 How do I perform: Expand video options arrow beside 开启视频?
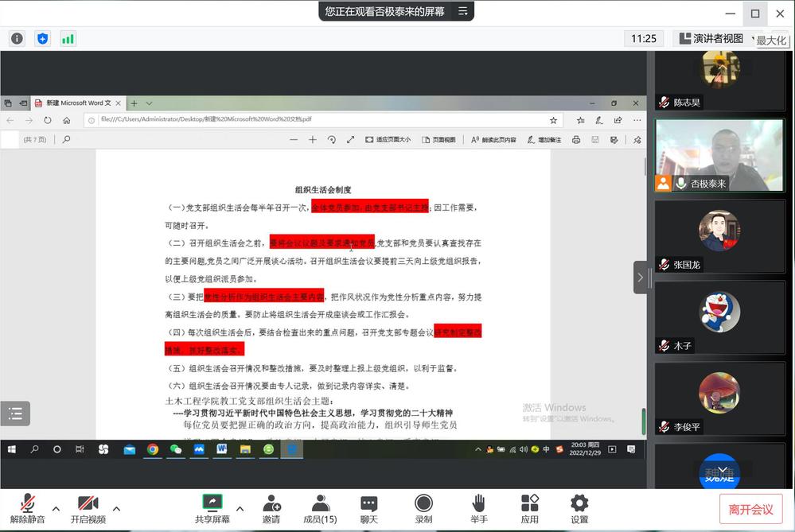click(x=116, y=508)
